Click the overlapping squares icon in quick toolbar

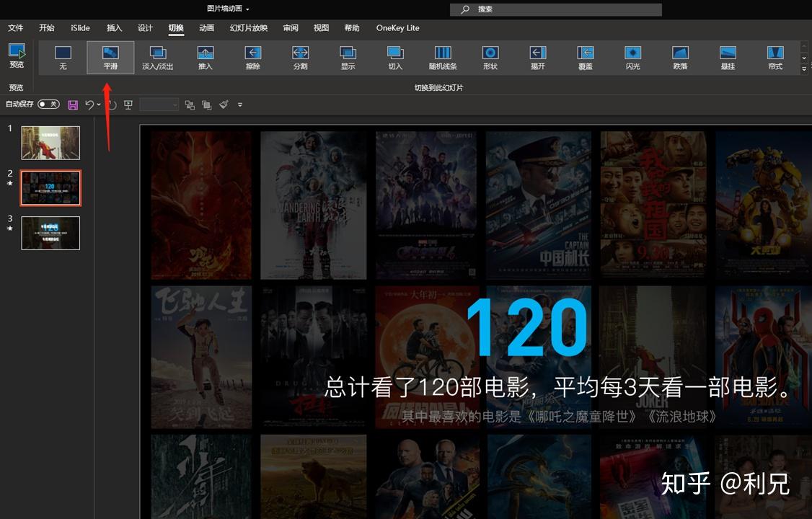(x=207, y=105)
